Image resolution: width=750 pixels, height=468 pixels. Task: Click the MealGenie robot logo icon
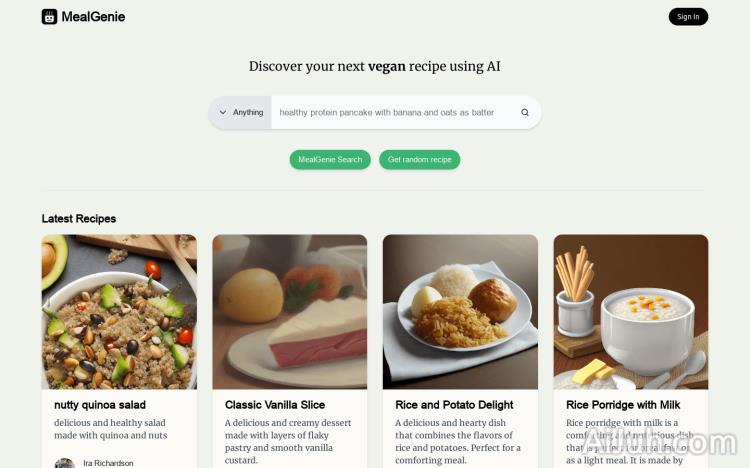tap(49, 17)
